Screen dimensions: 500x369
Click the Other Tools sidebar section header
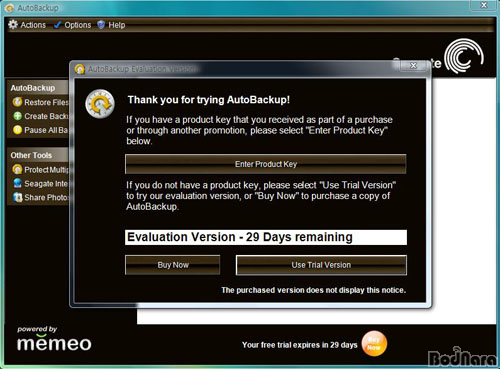click(37, 155)
